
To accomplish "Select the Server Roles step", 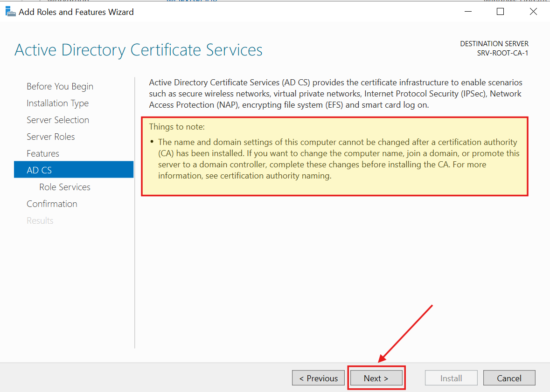I will pos(51,137).
